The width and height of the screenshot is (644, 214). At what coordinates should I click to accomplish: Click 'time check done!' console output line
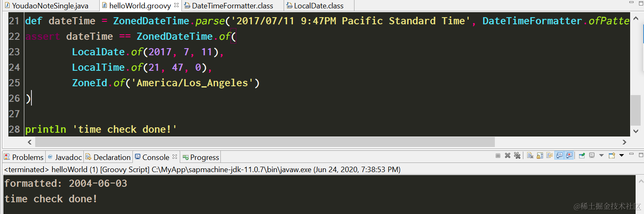51,199
